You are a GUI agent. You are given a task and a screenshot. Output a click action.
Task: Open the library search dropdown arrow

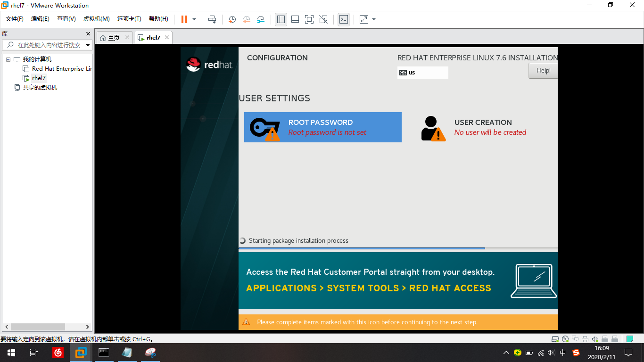click(x=88, y=45)
